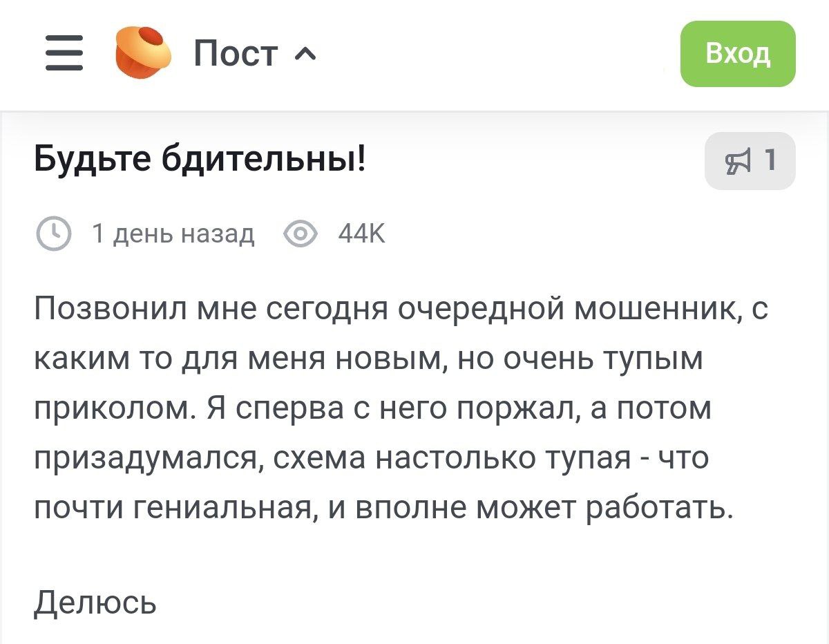This screenshot has height=644, width=829.
Task: Click the 1 день назад timestamp
Action: click(x=173, y=235)
